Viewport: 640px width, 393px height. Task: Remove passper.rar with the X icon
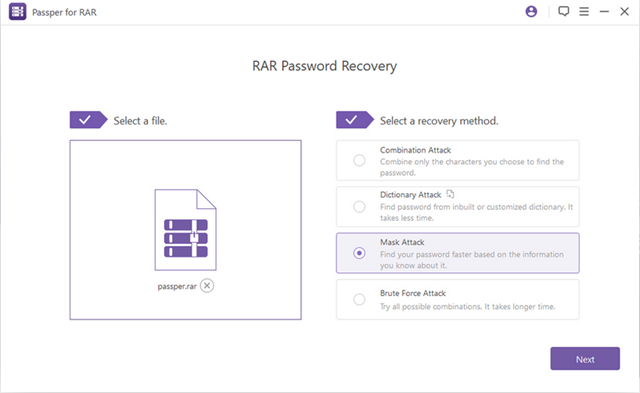[207, 286]
